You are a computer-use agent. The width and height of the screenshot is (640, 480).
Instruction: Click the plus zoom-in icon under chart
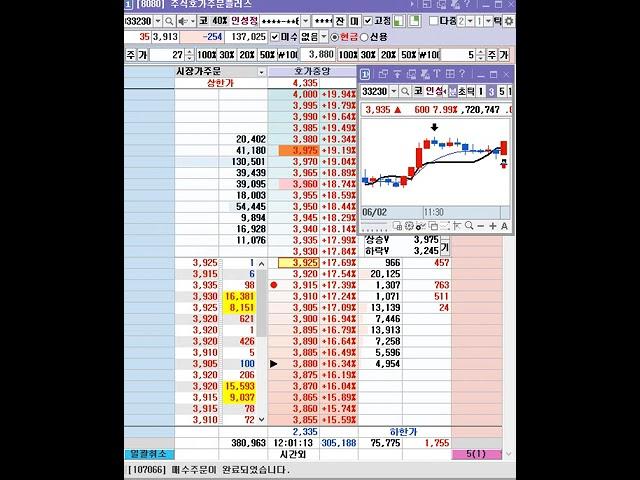(x=493, y=226)
